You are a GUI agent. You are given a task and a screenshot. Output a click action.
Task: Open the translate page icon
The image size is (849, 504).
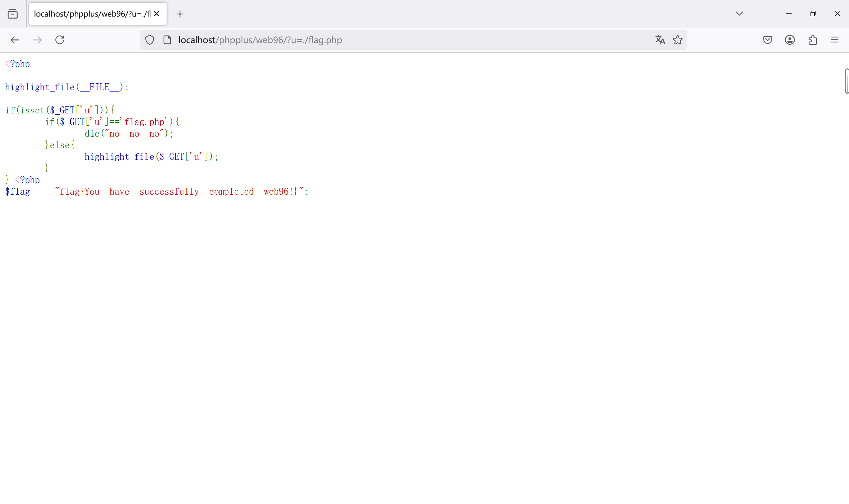(x=660, y=40)
